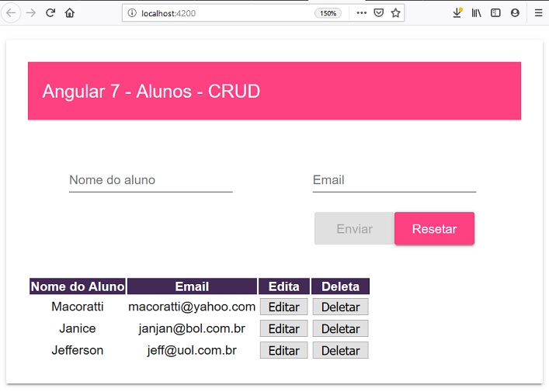Click the browser back arrow

(11, 13)
